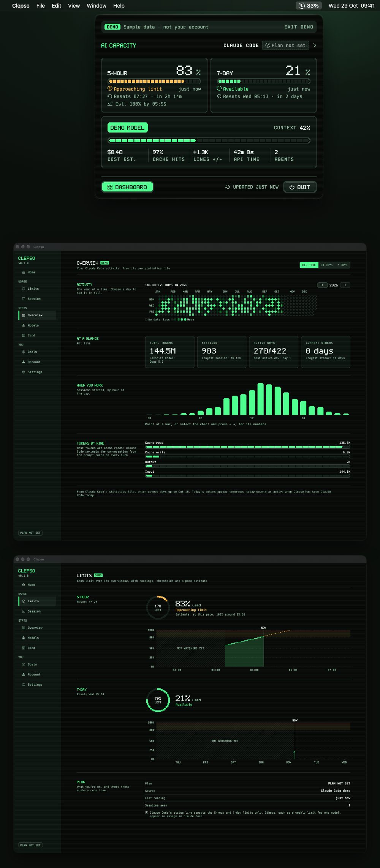Click the Clepso 83% status icon in menu bar

pos(309,6)
